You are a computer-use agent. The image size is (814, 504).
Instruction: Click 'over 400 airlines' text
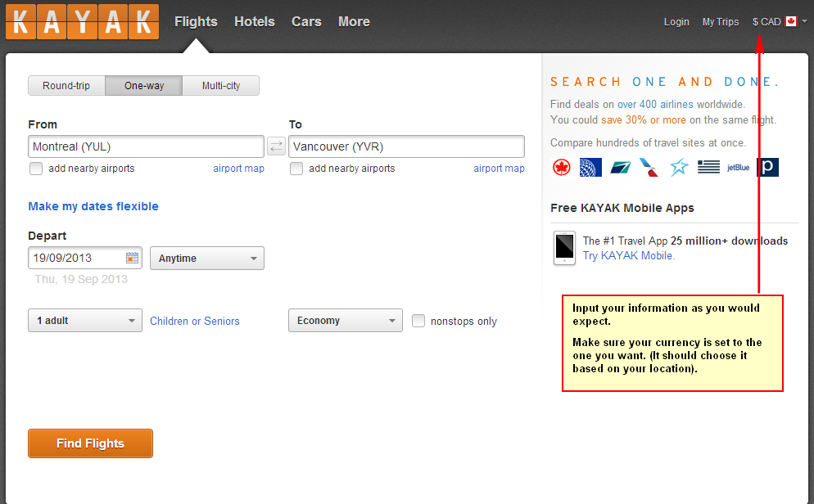click(655, 104)
